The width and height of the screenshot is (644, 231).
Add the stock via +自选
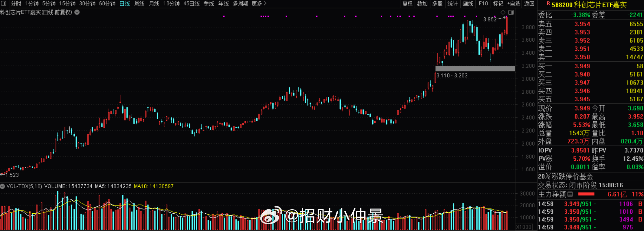(x=514, y=3)
